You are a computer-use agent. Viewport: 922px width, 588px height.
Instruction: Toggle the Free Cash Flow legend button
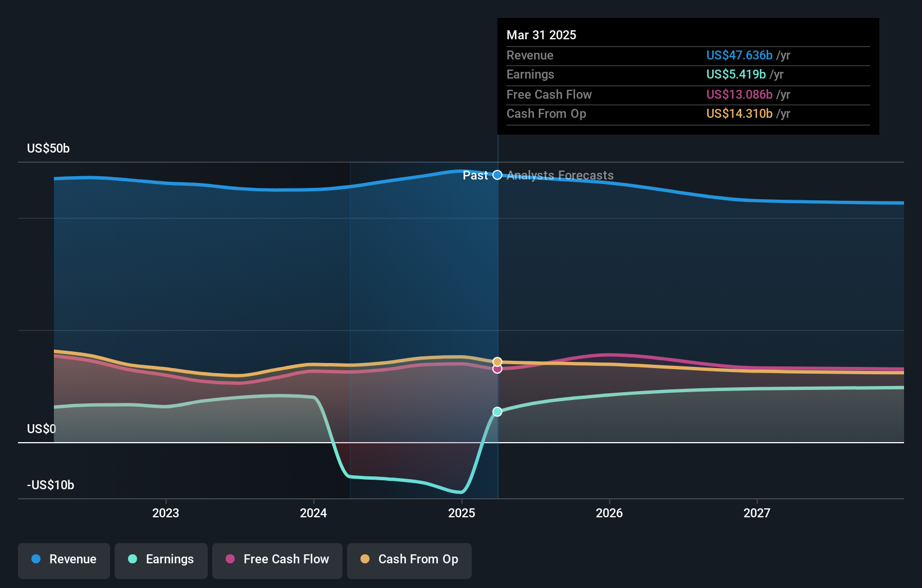[x=277, y=561]
